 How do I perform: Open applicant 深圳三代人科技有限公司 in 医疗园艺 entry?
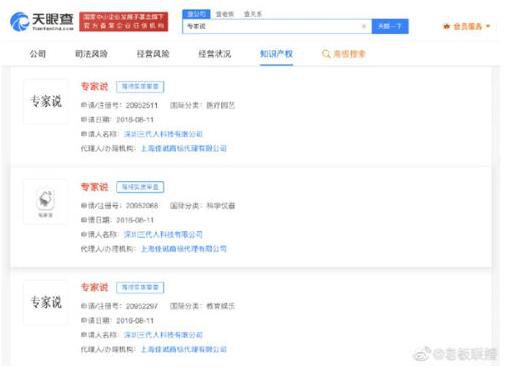[x=163, y=134]
